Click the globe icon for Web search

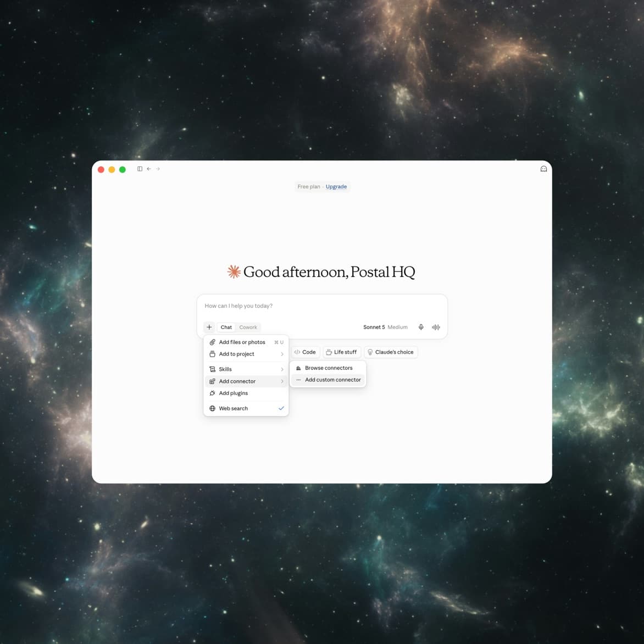tap(212, 408)
